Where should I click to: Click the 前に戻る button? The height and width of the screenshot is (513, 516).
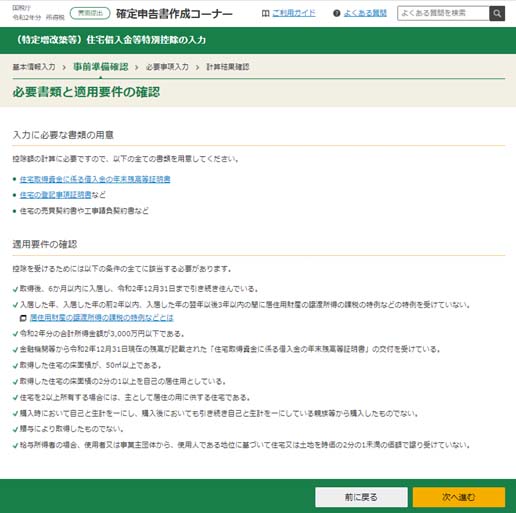click(361, 497)
